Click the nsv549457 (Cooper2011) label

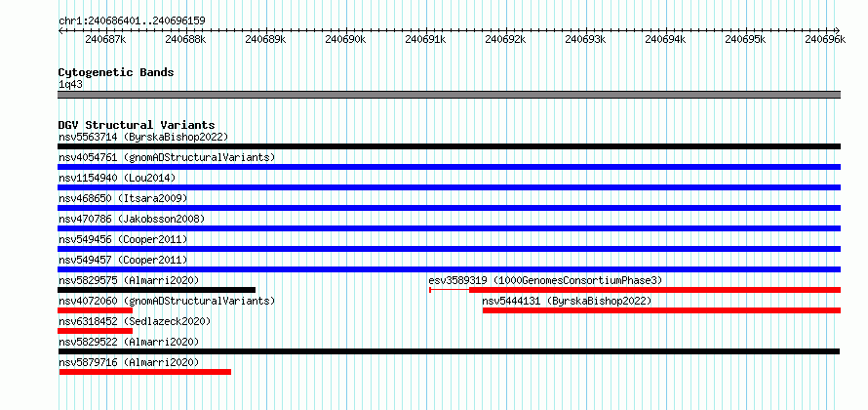(123, 260)
